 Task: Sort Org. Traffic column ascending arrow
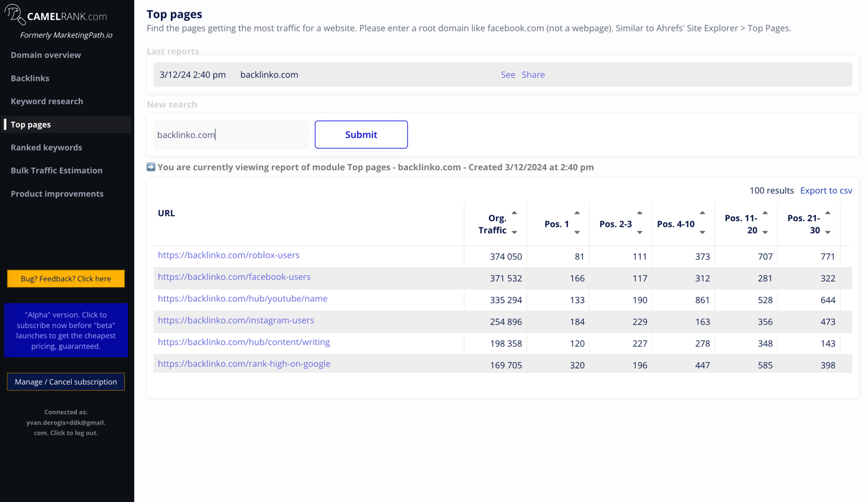[x=514, y=213]
